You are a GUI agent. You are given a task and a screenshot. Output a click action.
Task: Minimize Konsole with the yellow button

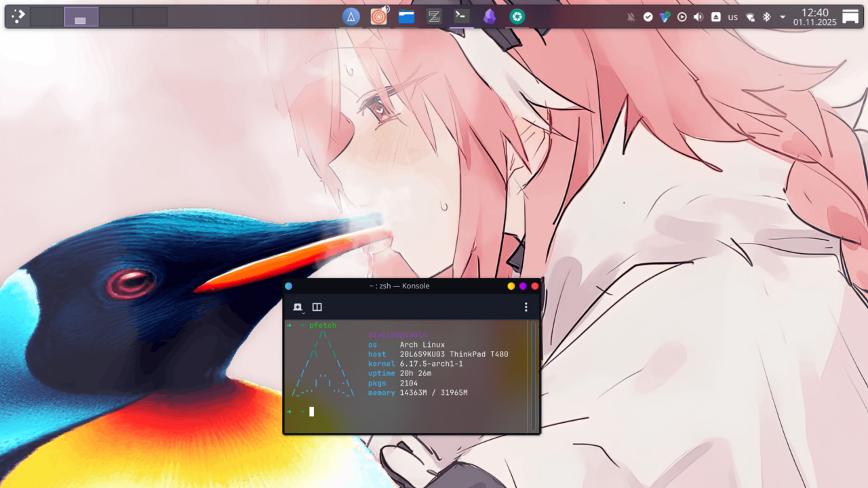click(511, 286)
